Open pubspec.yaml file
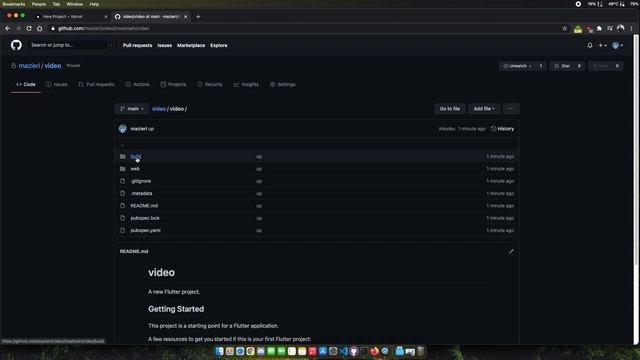 point(145,230)
